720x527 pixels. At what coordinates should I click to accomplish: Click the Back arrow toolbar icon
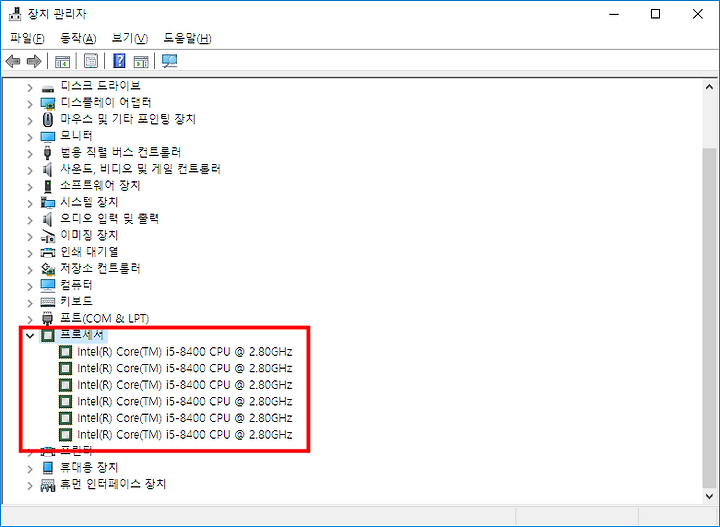point(13,61)
